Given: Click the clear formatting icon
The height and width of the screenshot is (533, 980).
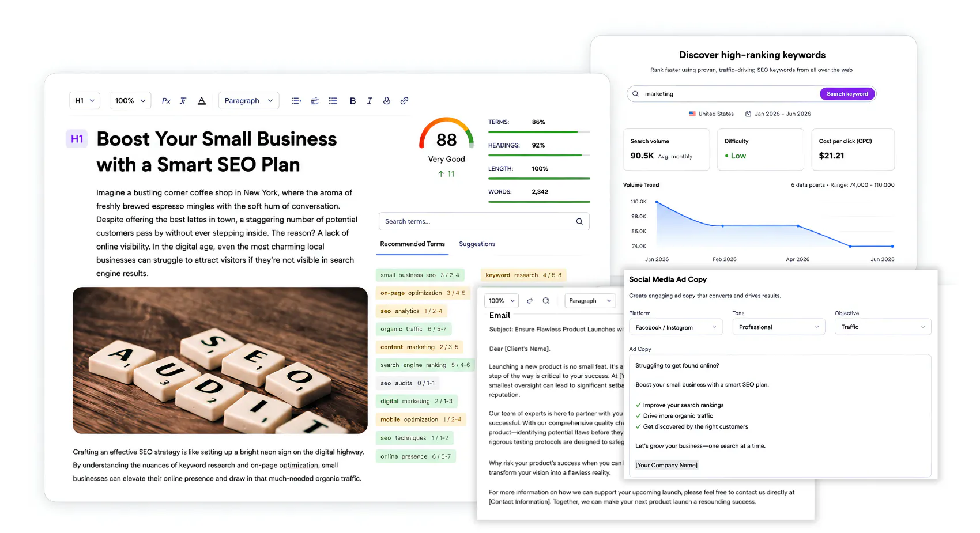Looking at the screenshot, I should [x=183, y=101].
